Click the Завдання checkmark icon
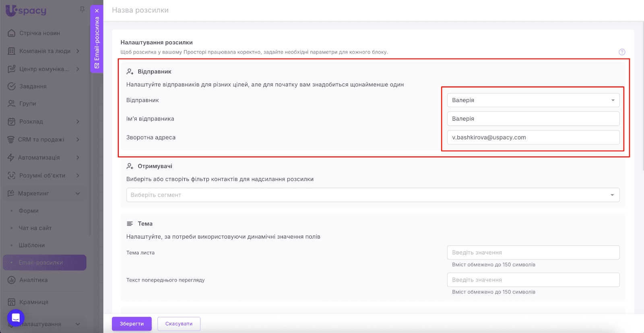Viewport: 644px width, 333px height. (x=12, y=86)
